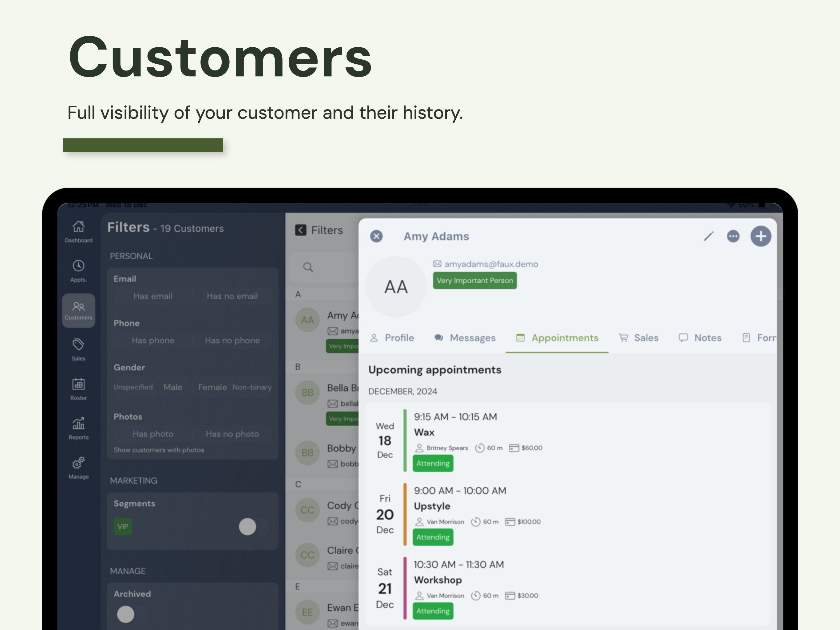Open the Manage gears icon
Screen dimensions: 840x630
[79, 463]
